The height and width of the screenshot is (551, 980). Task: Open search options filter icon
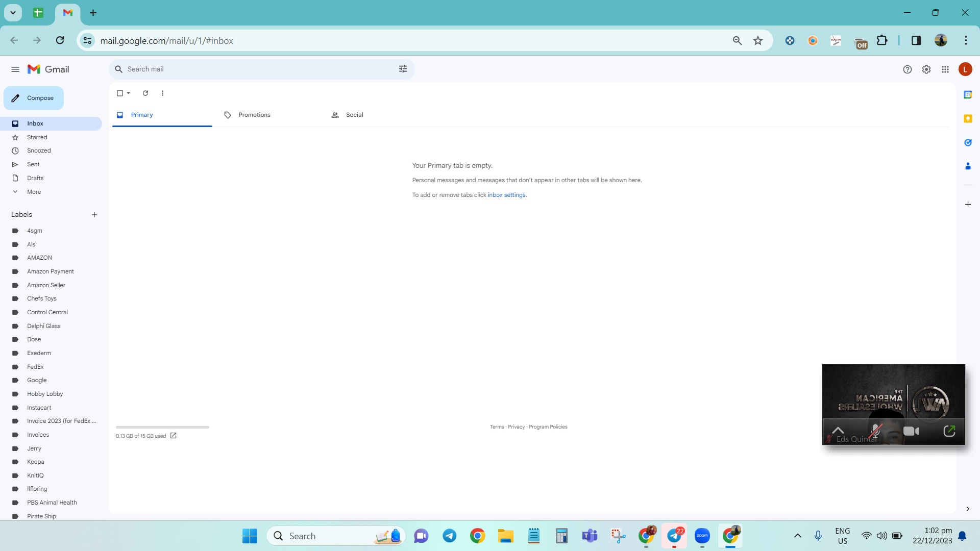pyautogui.click(x=403, y=69)
